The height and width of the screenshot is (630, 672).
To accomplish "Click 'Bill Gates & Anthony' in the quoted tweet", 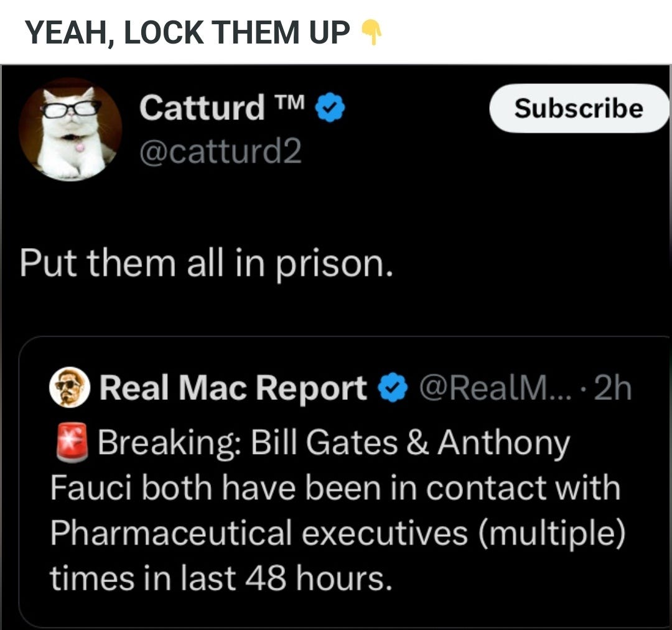I will pos(410,442).
